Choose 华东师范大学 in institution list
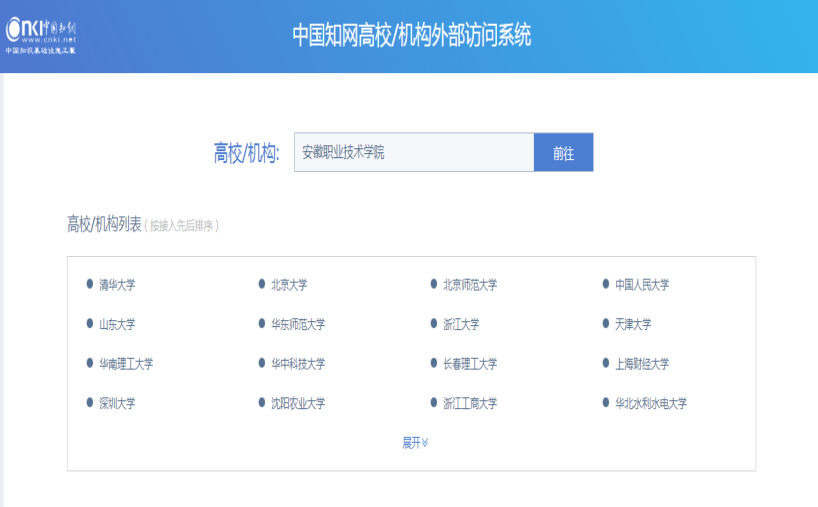This screenshot has height=507, width=818. (x=298, y=324)
